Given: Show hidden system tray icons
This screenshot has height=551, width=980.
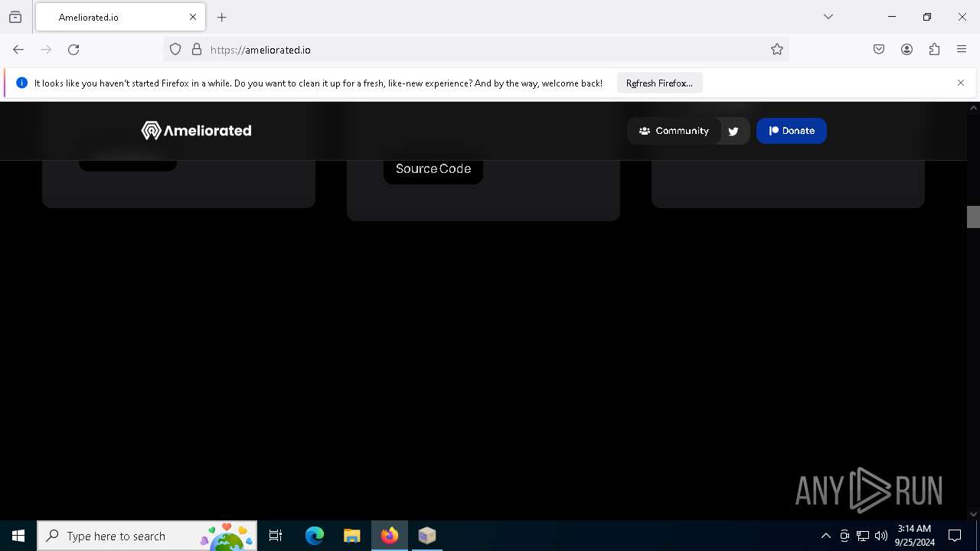Looking at the screenshot, I should [x=825, y=536].
